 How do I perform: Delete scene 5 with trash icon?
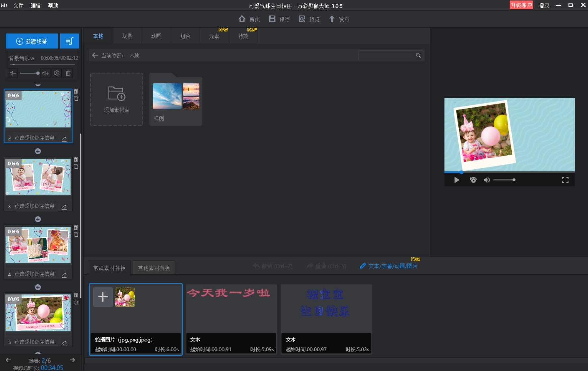pyautogui.click(x=76, y=295)
